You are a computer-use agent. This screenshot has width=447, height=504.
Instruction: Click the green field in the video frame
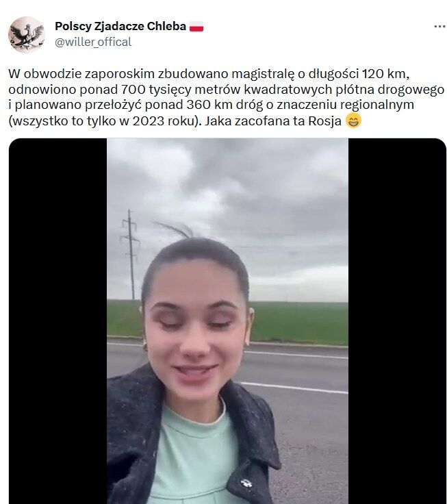coord(299,323)
